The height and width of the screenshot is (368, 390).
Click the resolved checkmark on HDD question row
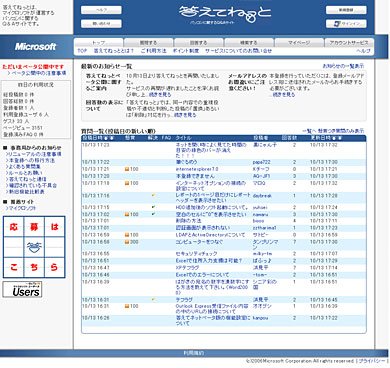(153, 207)
